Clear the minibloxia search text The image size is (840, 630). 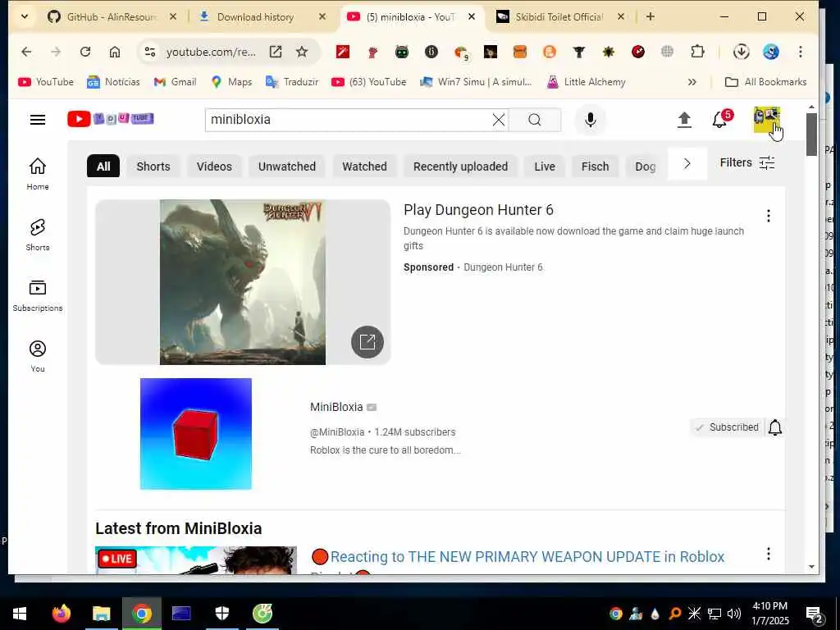498,120
